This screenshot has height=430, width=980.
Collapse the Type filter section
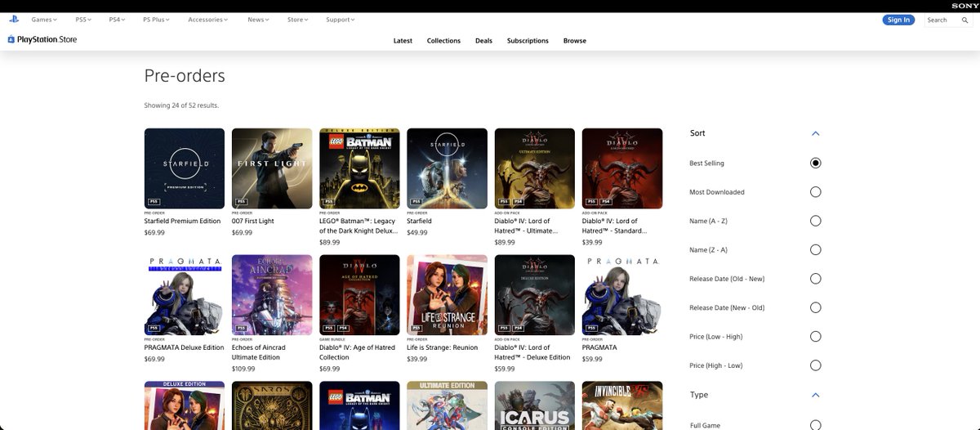point(815,395)
